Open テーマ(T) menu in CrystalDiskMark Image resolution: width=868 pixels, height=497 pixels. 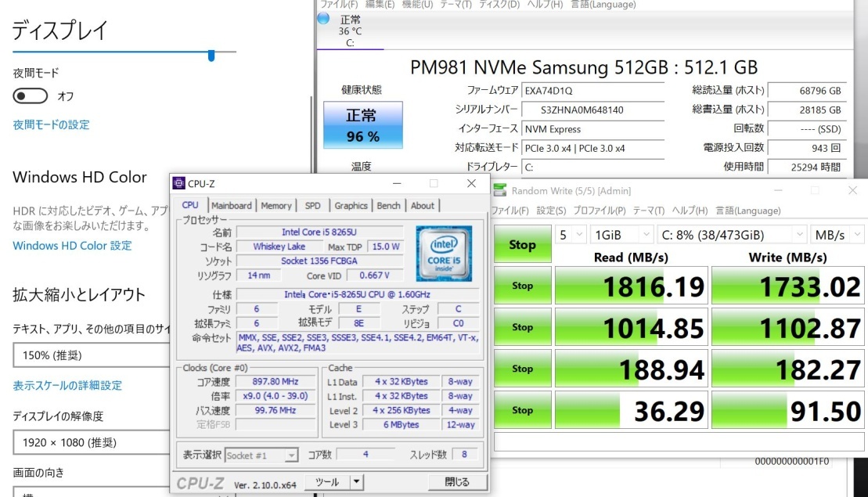tap(648, 211)
